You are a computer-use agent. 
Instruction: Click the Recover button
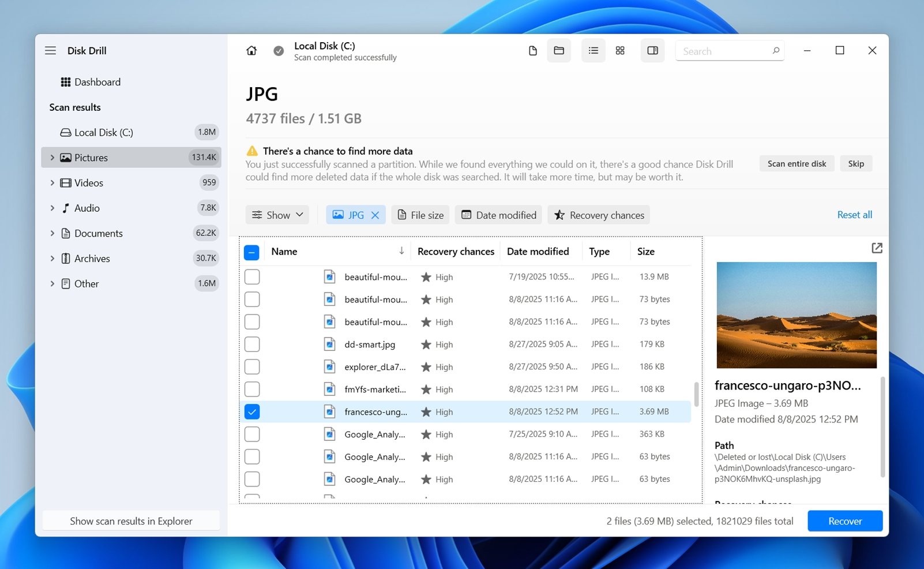pos(844,521)
